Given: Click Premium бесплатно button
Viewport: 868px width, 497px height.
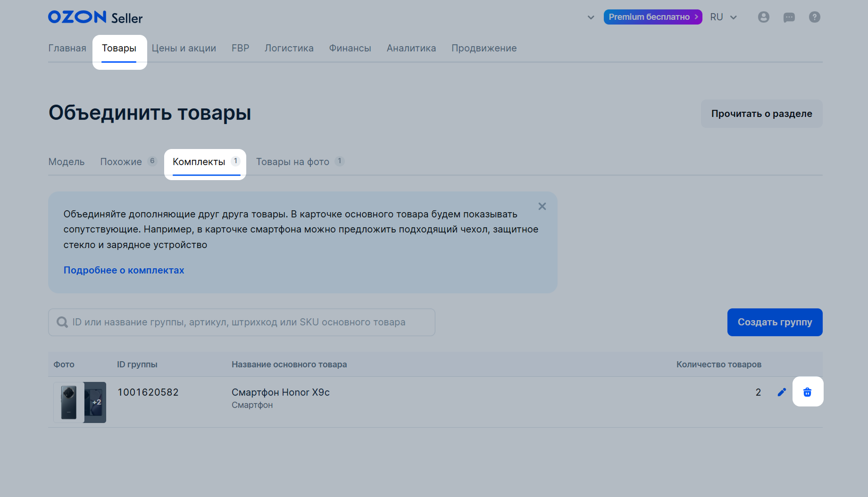Looking at the screenshot, I should coord(653,17).
